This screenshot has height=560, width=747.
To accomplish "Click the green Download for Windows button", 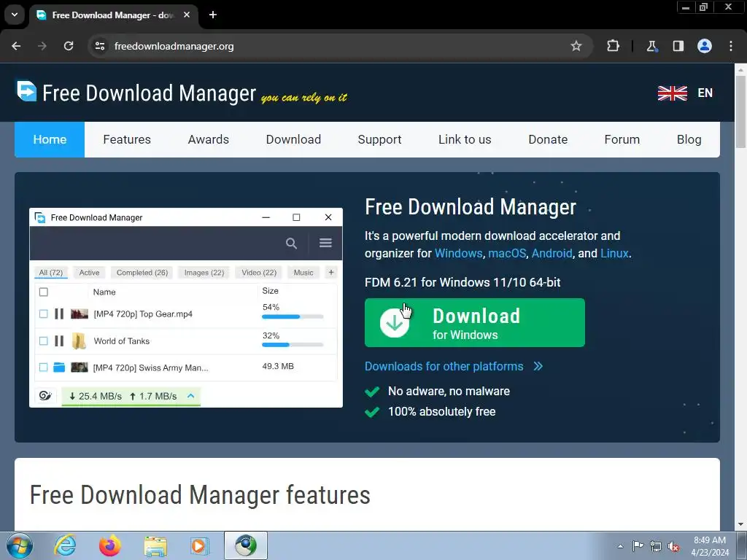I will 474,322.
